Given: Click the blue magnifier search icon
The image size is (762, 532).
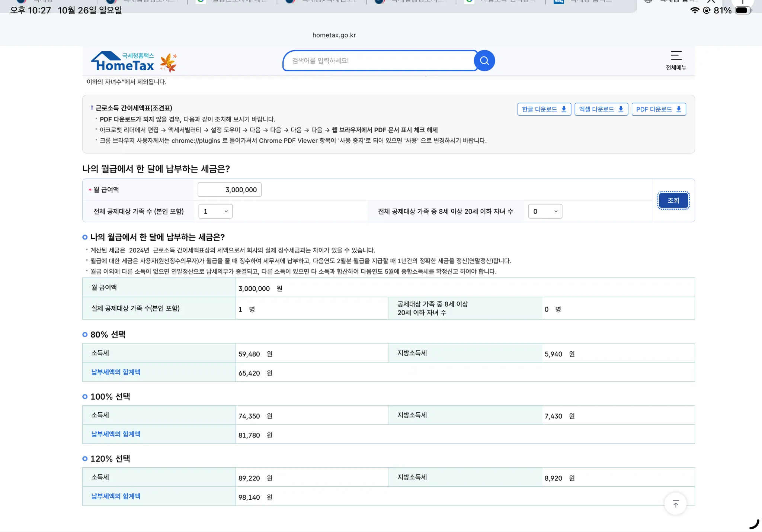Looking at the screenshot, I should pos(484,61).
